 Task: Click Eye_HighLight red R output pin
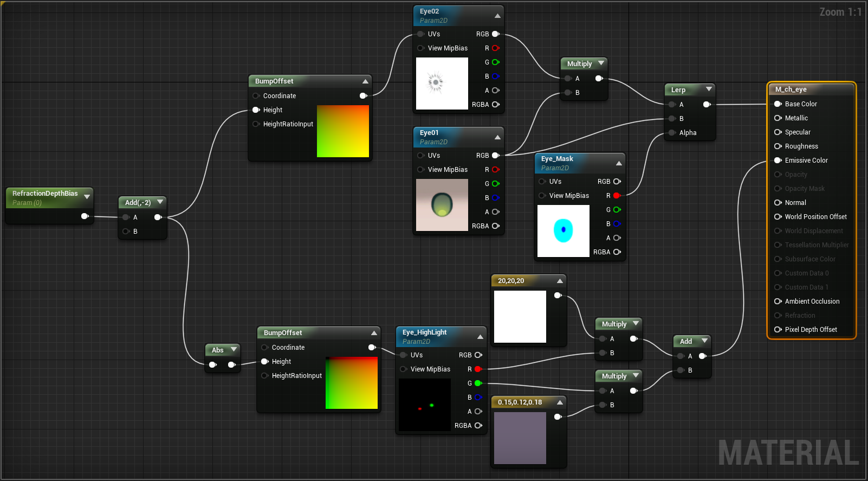click(x=478, y=369)
